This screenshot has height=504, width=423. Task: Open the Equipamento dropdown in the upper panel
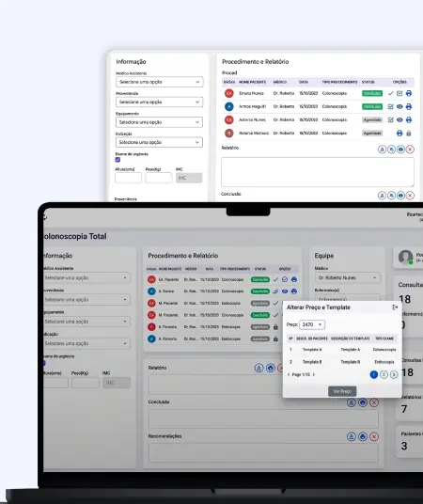(159, 122)
